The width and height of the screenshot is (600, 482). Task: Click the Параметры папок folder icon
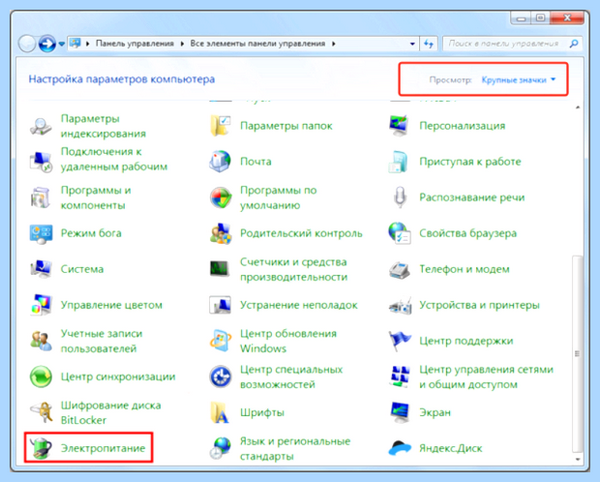tap(220, 126)
